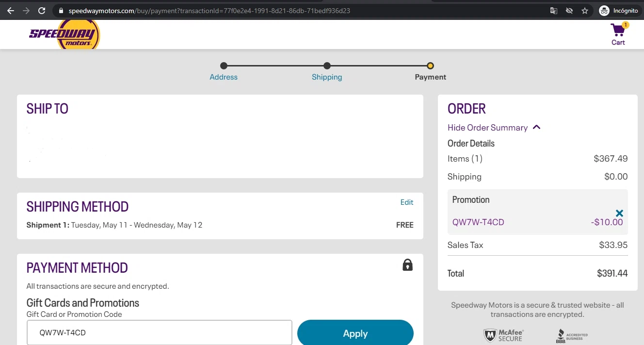Click the Speedway Motors logo
644x345 pixels.
[x=64, y=34]
